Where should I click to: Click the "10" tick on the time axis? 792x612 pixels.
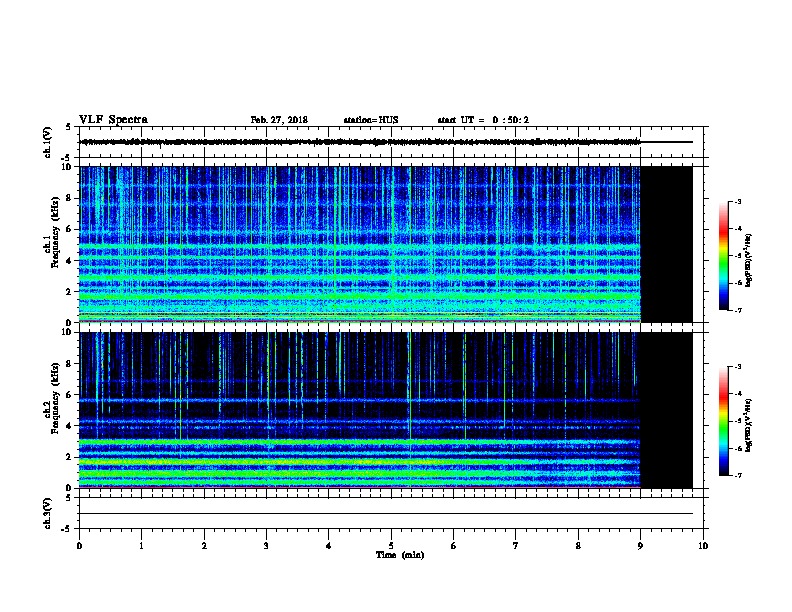click(x=703, y=546)
